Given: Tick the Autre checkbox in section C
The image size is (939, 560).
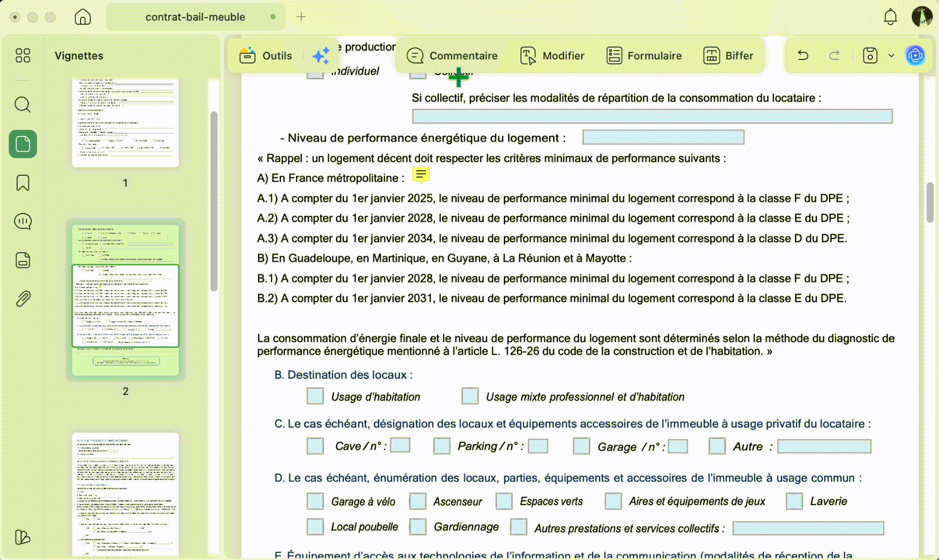Looking at the screenshot, I should click(x=717, y=446).
